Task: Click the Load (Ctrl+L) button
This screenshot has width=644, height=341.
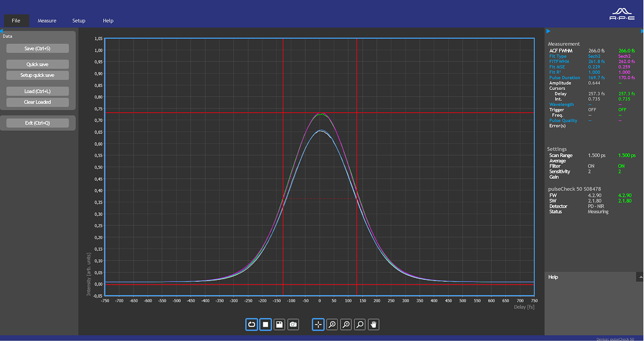Action: click(x=37, y=91)
